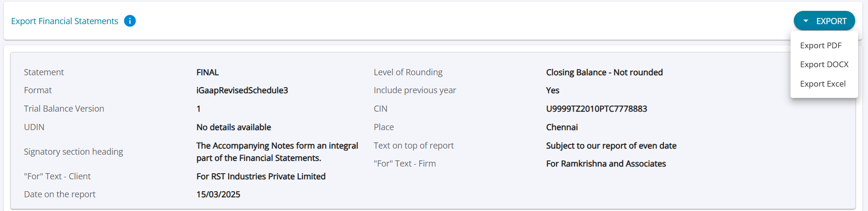
Task: Click the CIN number U9999TZ2010PTC7778883
Action: pos(596,109)
